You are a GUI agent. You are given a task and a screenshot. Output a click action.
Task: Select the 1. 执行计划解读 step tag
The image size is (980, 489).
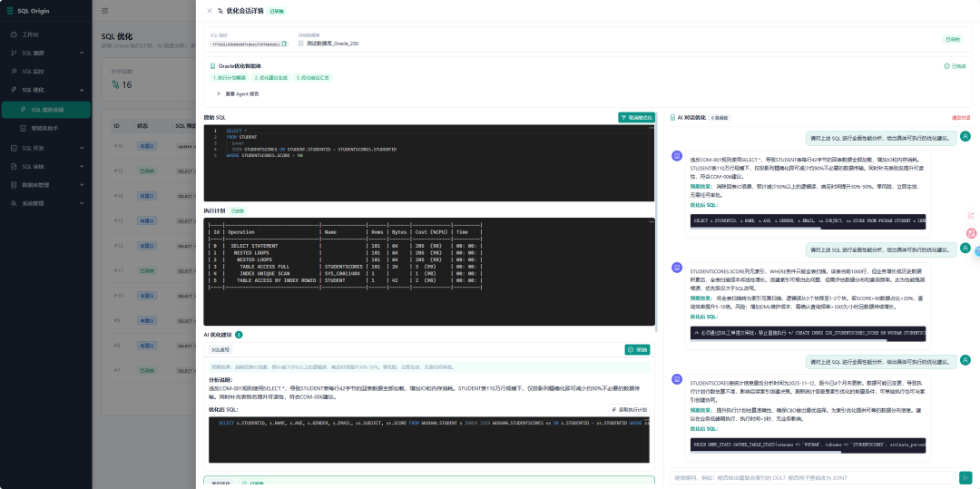229,78
